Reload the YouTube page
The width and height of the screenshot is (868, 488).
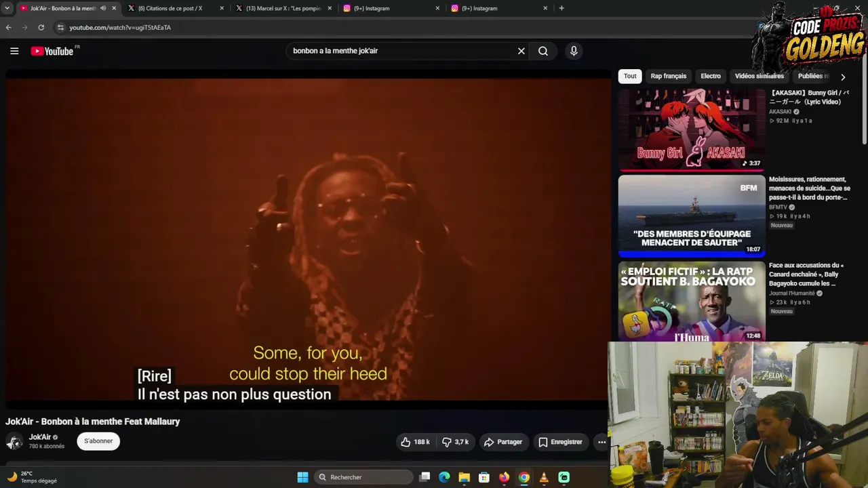tap(41, 27)
